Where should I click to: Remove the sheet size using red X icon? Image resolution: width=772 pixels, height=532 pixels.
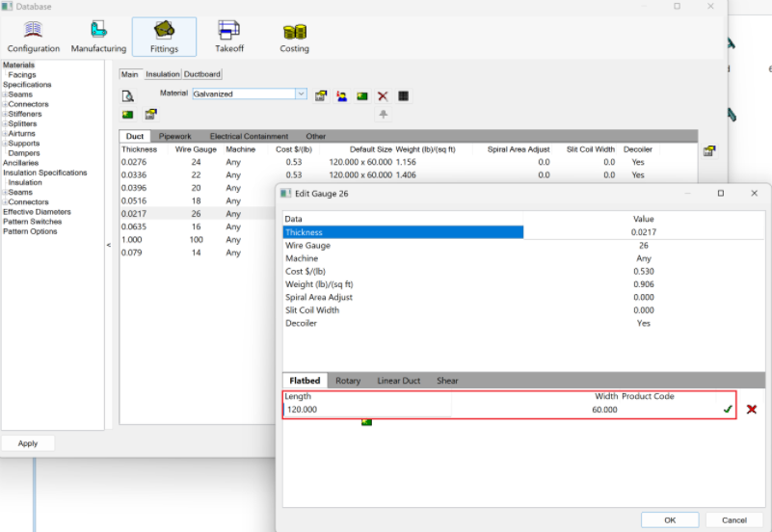[x=752, y=409]
